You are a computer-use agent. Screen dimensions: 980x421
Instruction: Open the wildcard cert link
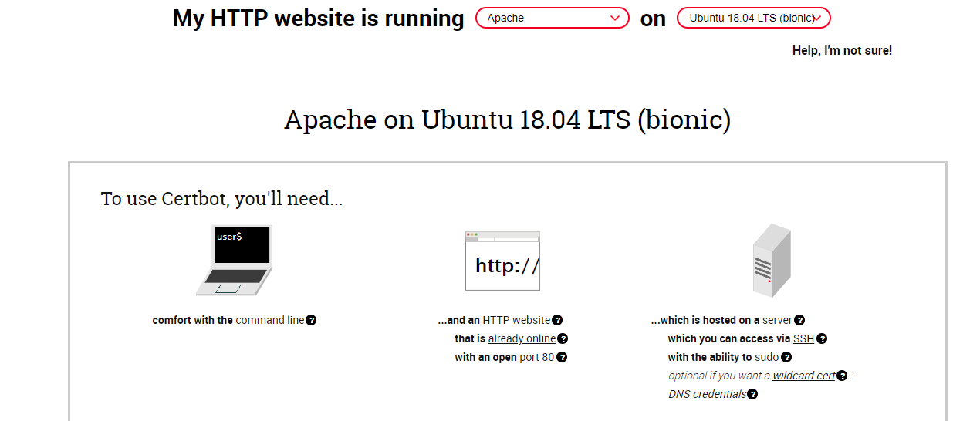804,376
